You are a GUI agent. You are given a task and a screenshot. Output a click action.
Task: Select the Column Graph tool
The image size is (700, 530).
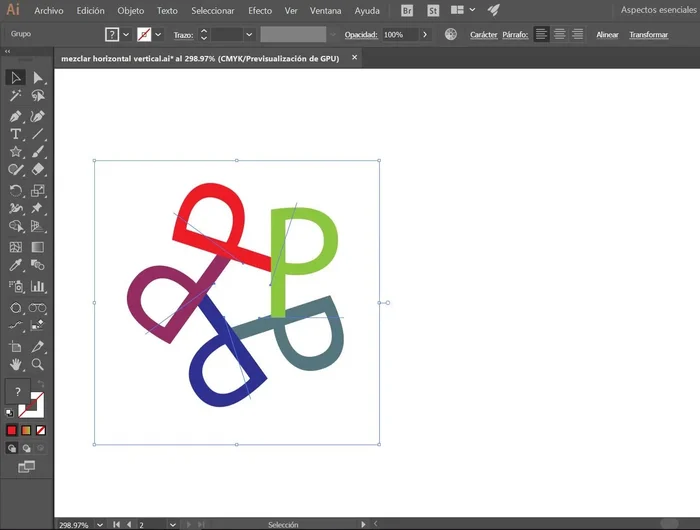[x=38, y=286]
